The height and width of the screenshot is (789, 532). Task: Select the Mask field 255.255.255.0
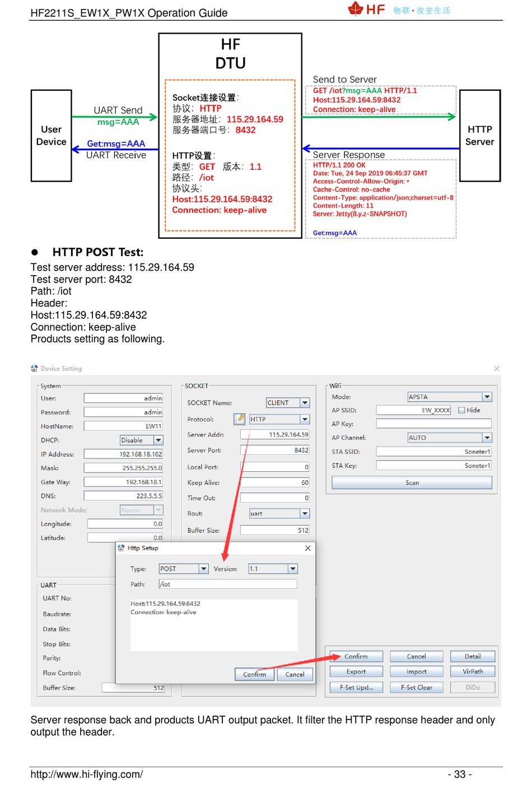123,468
